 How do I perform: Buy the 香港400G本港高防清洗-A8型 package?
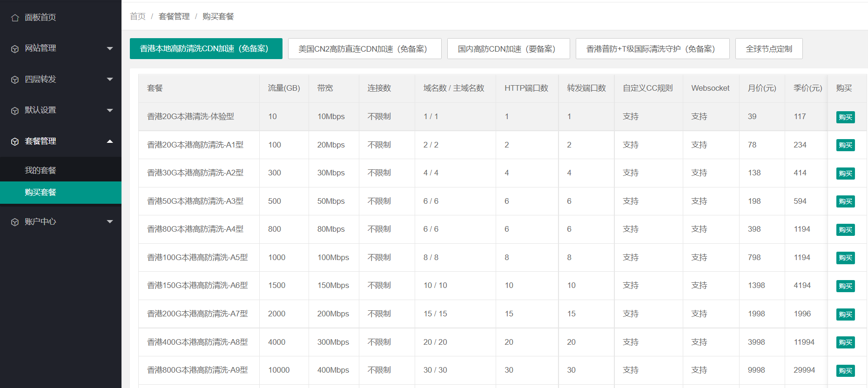[845, 342]
